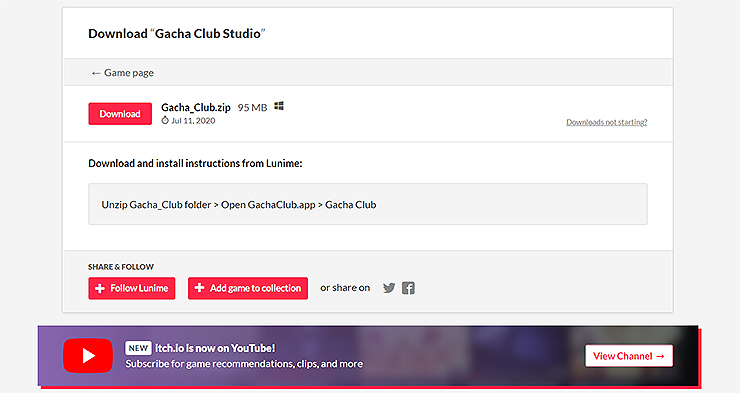Share on Facebook icon
This screenshot has height=393, width=740.
[408, 288]
